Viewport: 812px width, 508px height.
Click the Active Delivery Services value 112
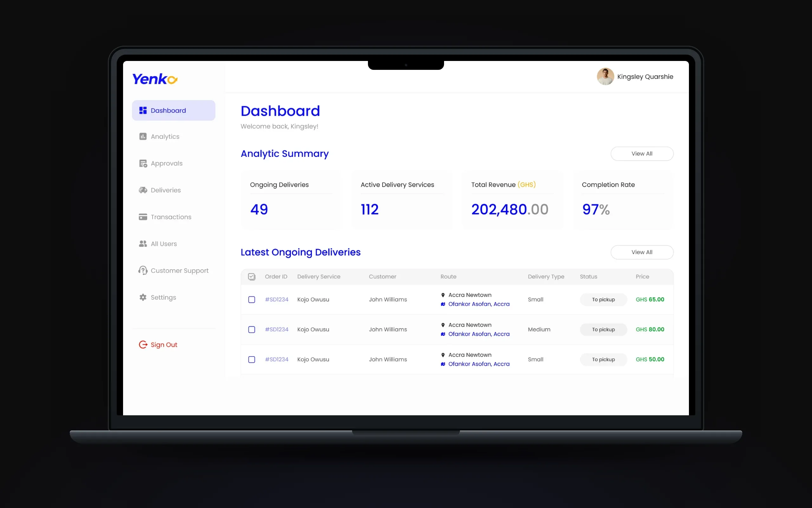point(370,209)
